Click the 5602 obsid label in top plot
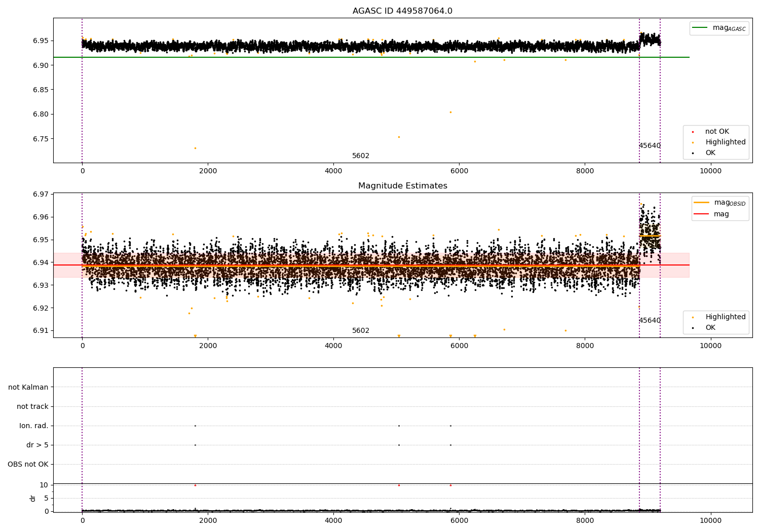Image resolution: width=760 pixels, height=532 pixels. (361, 156)
